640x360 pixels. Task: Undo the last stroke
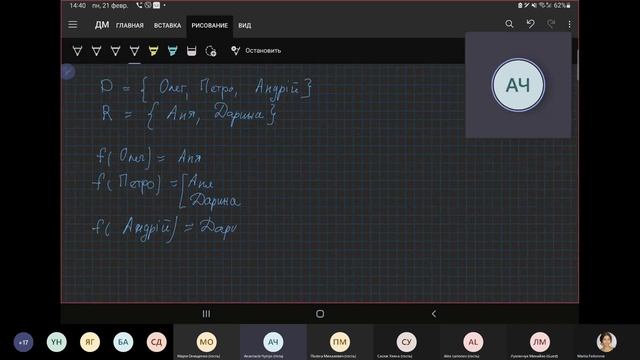[530, 24]
